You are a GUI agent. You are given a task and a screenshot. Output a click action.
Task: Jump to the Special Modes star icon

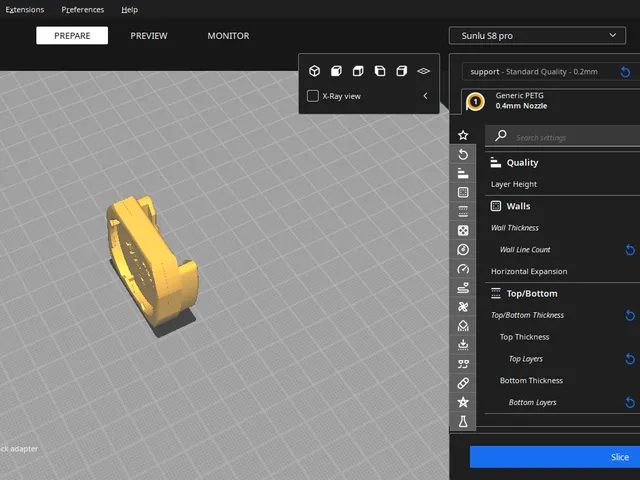point(463,402)
